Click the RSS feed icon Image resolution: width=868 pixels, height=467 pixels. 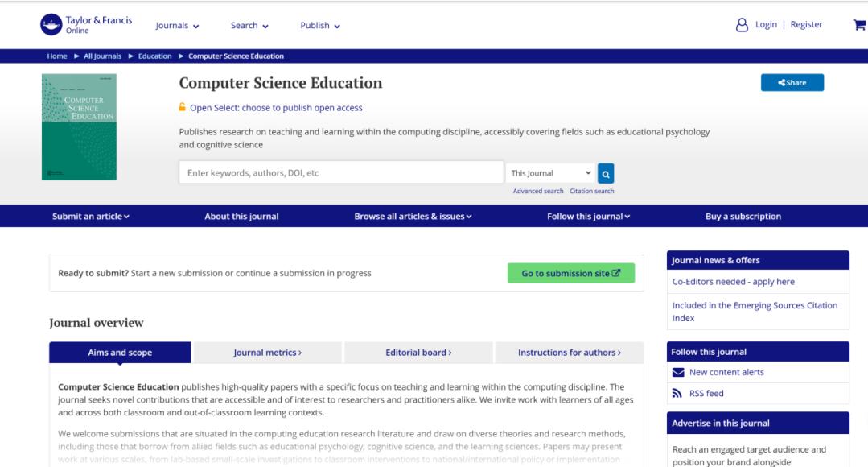[677, 393]
